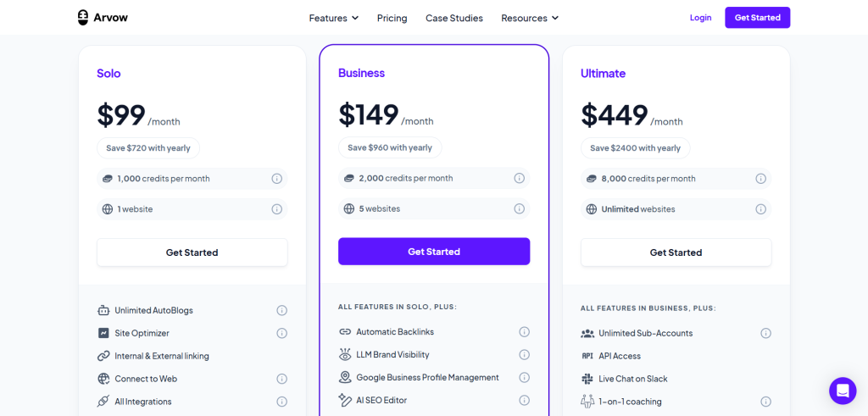This screenshot has height=416, width=868.
Task: Click the Internal & External linking text
Action: [162, 356]
